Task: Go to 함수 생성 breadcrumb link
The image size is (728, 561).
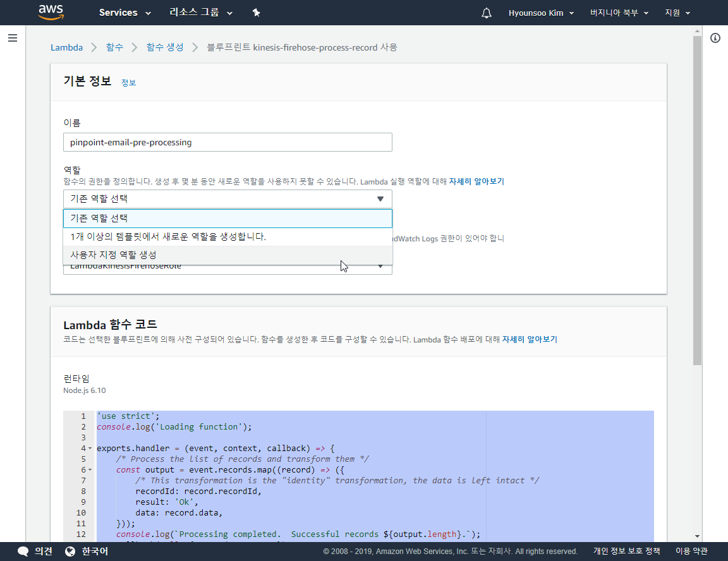Action: point(165,47)
